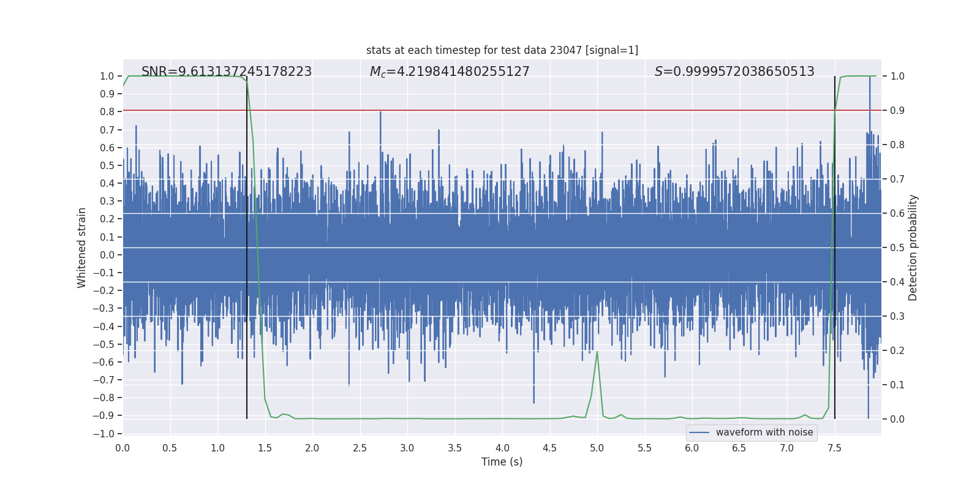
Task: Click the 0.0 tick label on time axis
Action: coord(123,448)
